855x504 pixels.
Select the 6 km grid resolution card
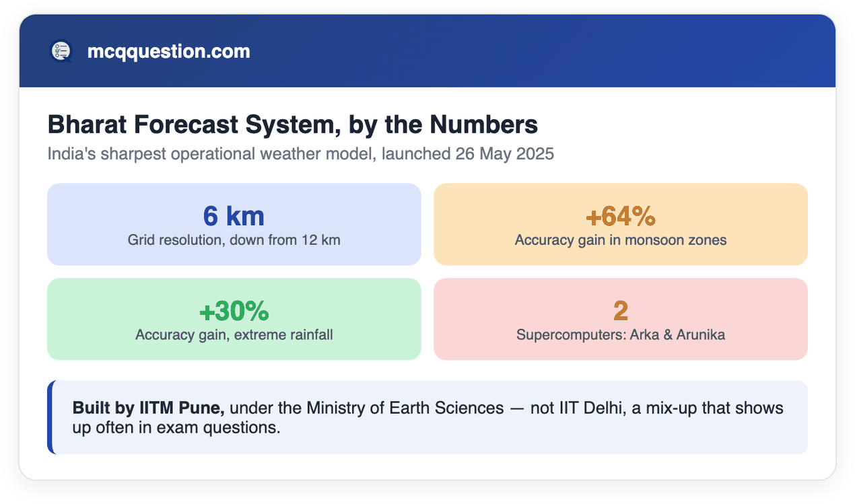click(234, 224)
